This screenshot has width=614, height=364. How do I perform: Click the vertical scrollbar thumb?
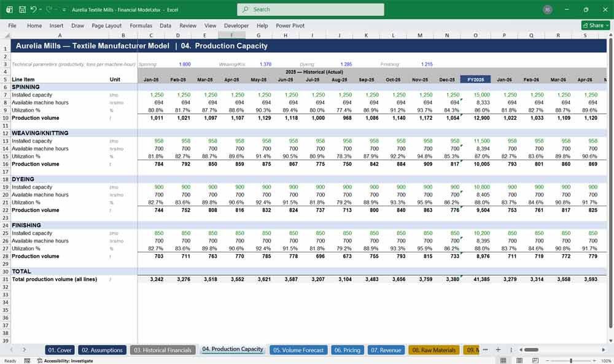pyautogui.click(x=610, y=183)
